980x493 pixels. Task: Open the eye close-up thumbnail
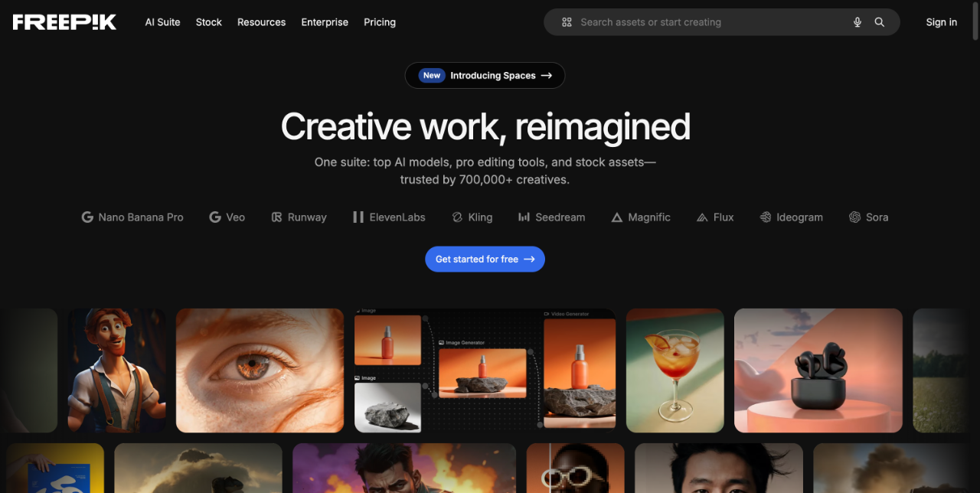coord(260,371)
